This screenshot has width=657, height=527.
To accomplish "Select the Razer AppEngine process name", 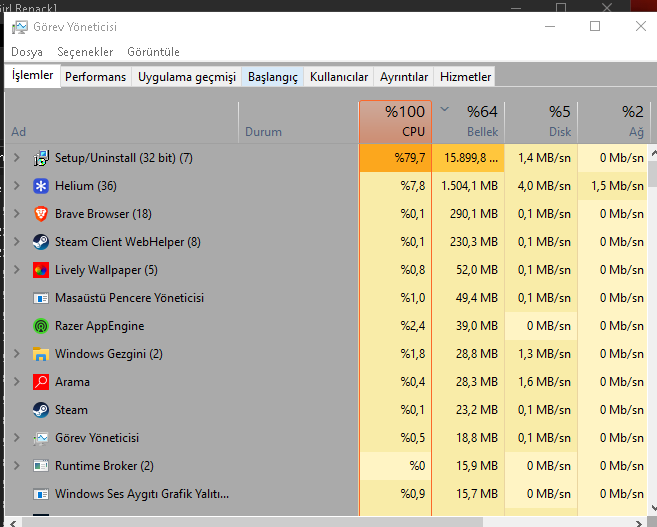I will click(100, 326).
